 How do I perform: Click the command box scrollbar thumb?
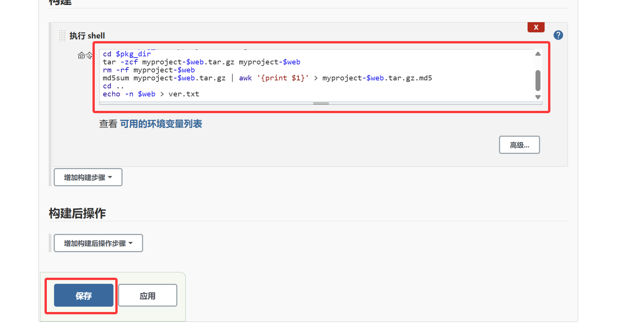point(538,80)
